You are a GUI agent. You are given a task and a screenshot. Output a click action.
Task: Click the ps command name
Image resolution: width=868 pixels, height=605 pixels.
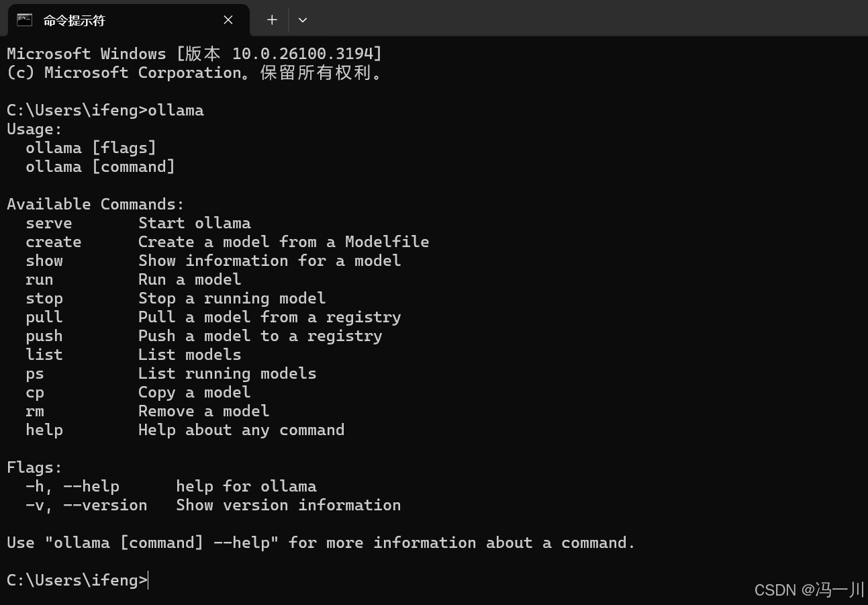35,373
